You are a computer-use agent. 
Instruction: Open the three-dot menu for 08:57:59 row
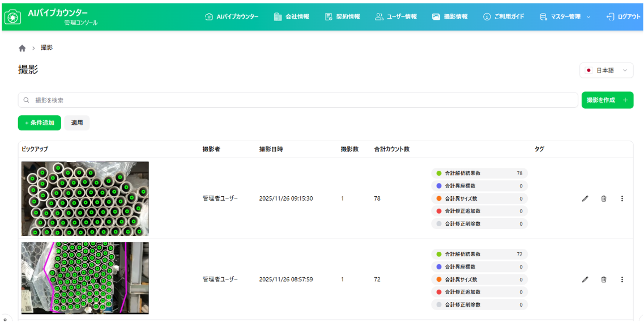tap(622, 279)
